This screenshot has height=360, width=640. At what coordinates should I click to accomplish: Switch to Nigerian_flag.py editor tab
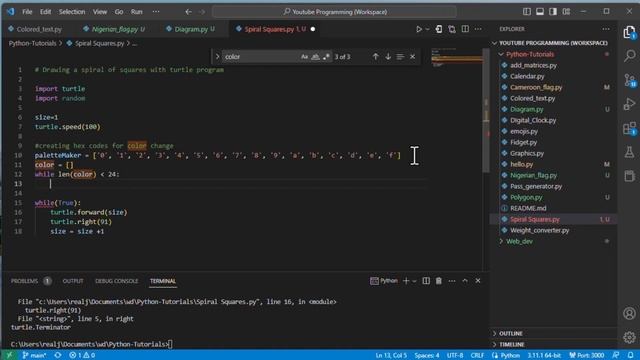tap(114, 29)
